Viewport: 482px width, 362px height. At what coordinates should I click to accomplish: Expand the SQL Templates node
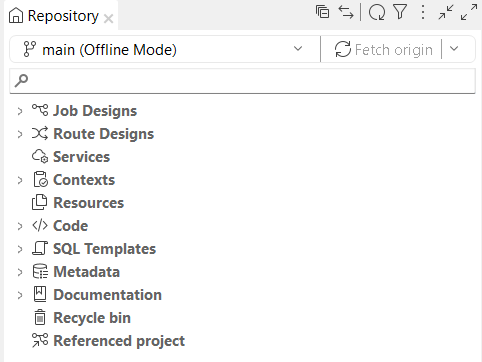click(x=20, y=249)
